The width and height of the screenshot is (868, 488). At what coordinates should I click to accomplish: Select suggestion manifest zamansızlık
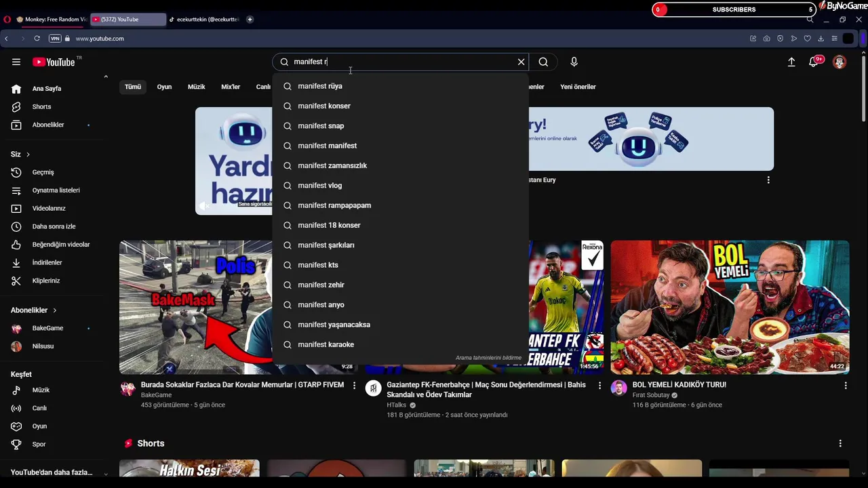[x=400, y=165]
